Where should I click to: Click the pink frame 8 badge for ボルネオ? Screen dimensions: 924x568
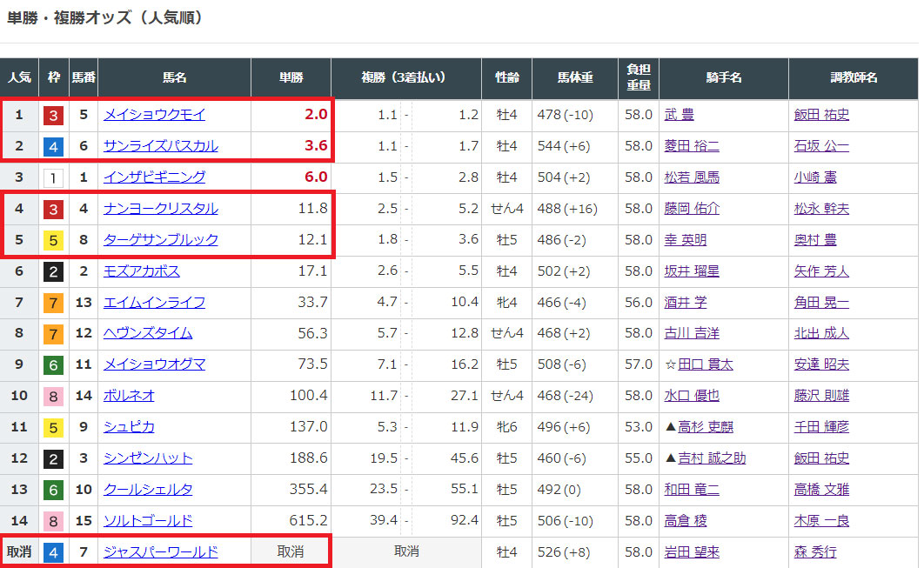tap(54, 396)
